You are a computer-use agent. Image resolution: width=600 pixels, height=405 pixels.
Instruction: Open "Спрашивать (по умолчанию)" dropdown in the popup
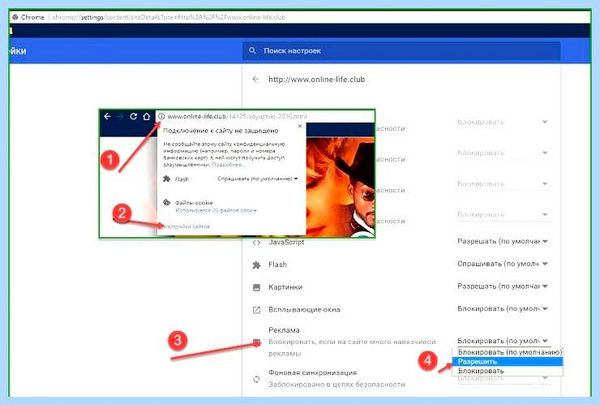coord(258,179)
